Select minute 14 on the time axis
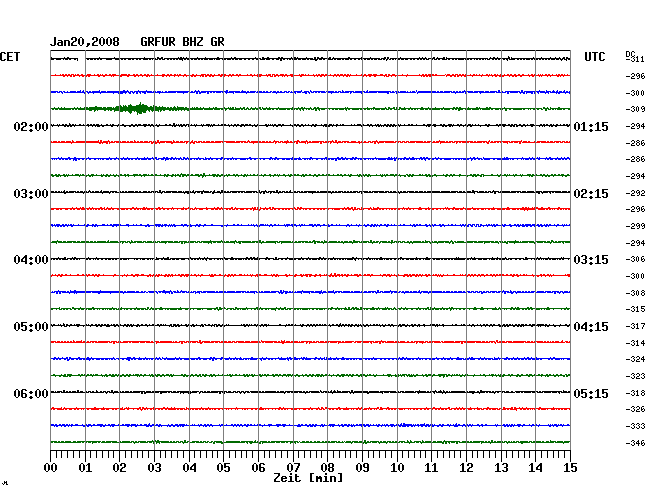 [x=535, y=467]
